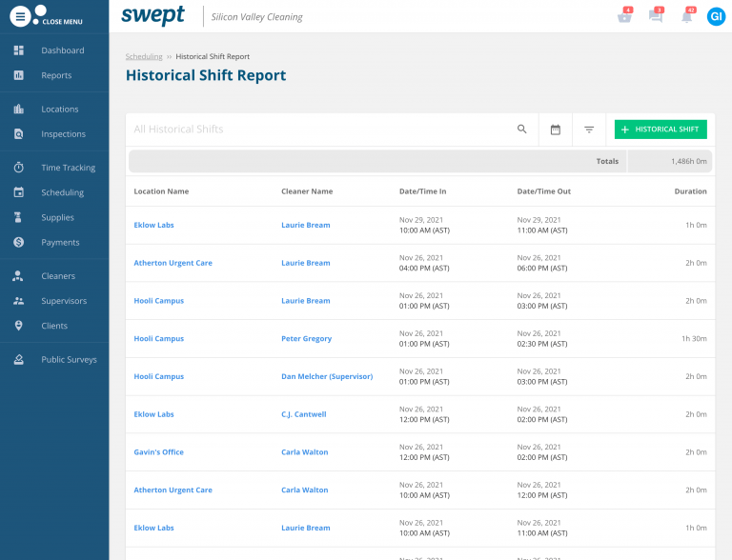
Task: Open C.J. Cantwell cleaner link
Action: tap(303, 414)
